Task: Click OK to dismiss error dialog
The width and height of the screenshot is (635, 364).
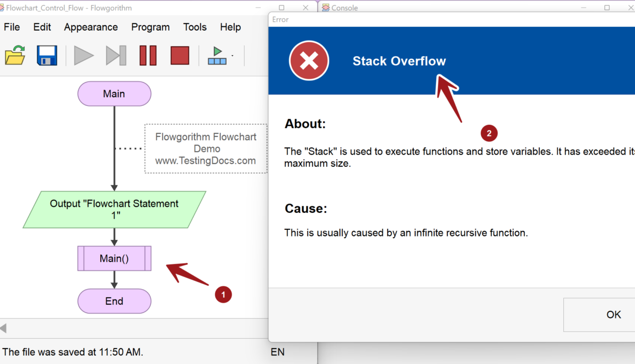Action: tap(613, 315)
